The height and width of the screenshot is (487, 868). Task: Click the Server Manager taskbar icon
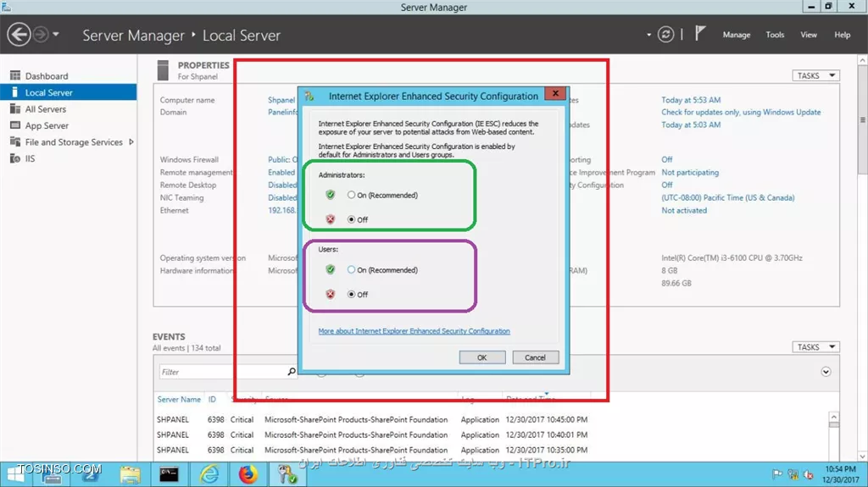pos(53,475)
